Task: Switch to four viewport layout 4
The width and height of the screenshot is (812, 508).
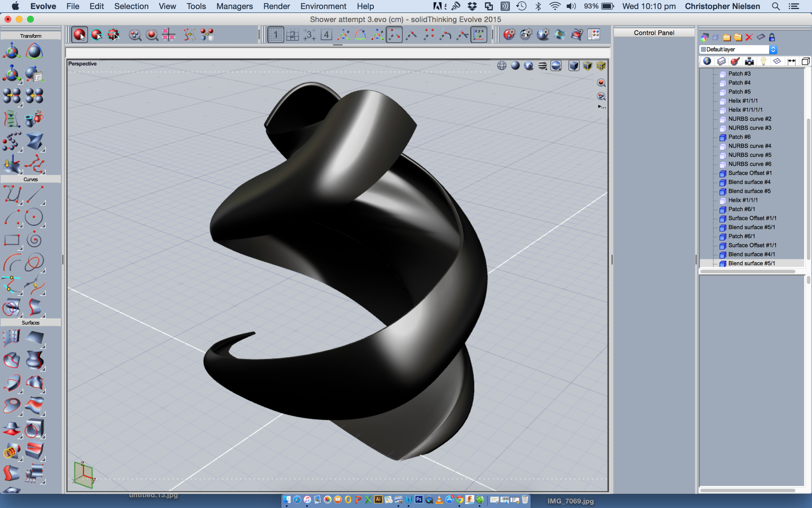Action: 326,34
